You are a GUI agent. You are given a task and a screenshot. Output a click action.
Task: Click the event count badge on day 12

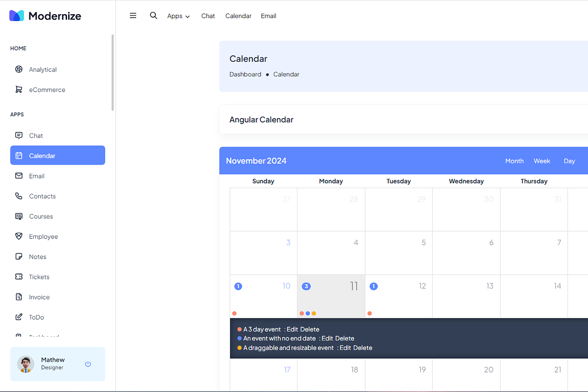[373, 286]
